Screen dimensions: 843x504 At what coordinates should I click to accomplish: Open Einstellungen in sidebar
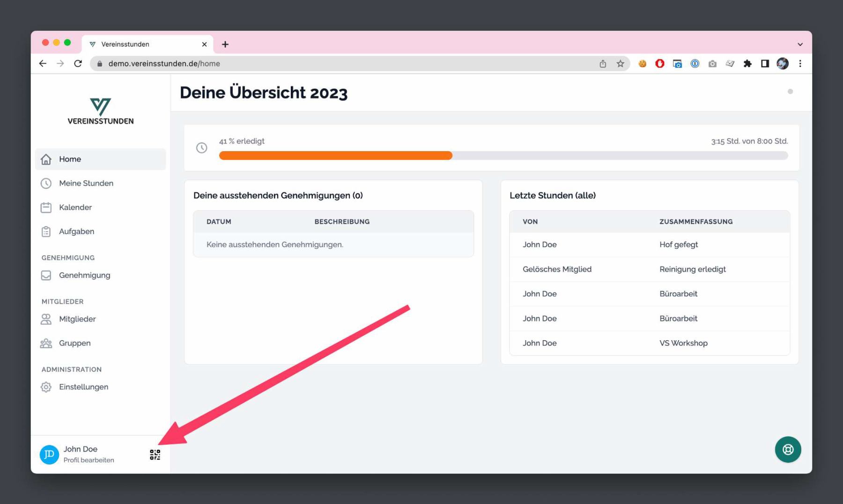point(101,387)
